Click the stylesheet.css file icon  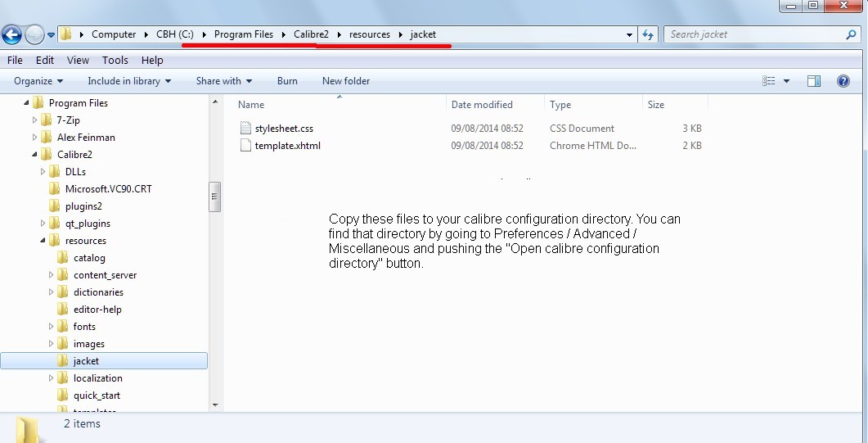click(x=245, y=128)
